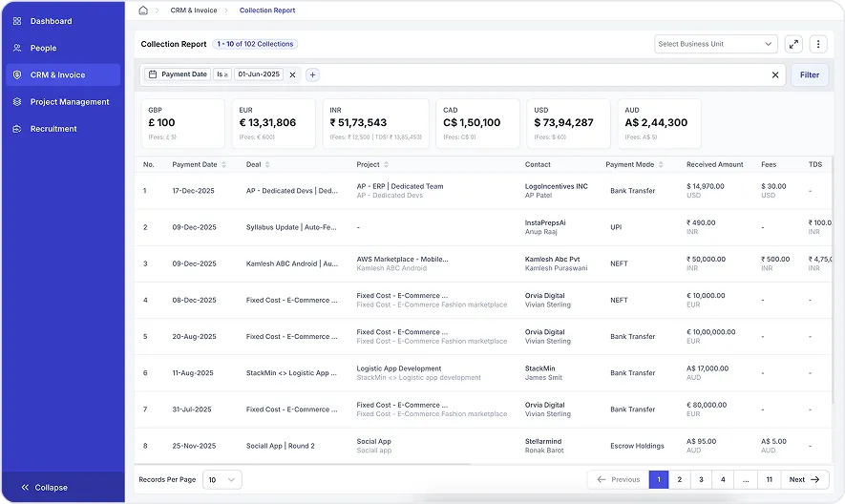Change the 'Is ≥' filter operator
The height and width of the screenshot is (504, 845).
pyautogui.click(x=222, y=74)
